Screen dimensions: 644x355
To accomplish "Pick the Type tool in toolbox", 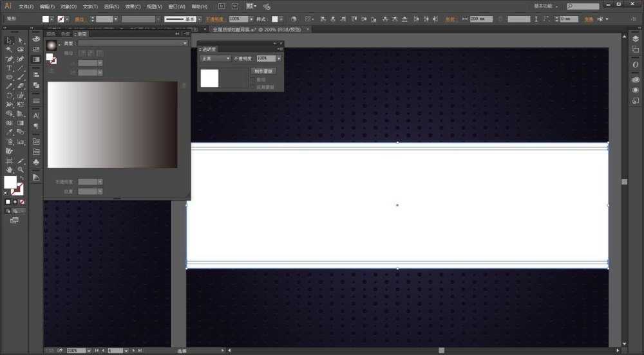I will 9,68.
